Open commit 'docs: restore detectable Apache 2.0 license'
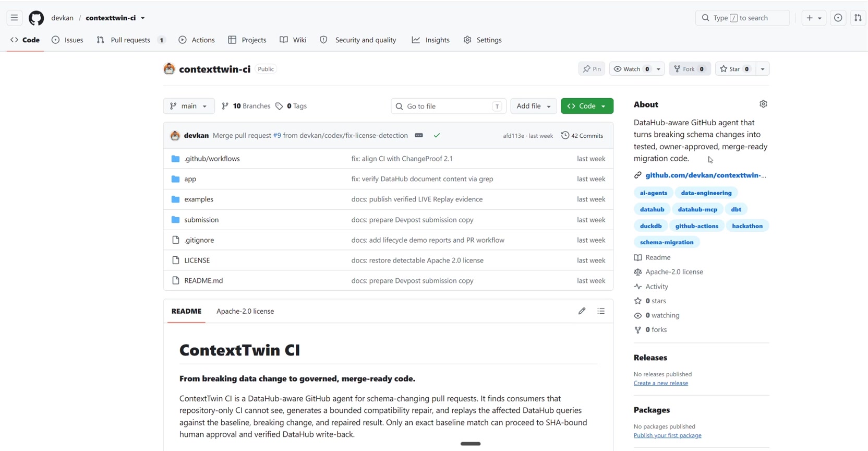 (417, 260)
